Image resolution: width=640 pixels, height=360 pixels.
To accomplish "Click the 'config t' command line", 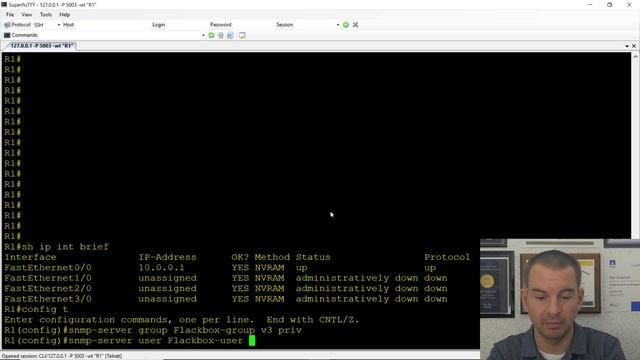I will (36, 309).
